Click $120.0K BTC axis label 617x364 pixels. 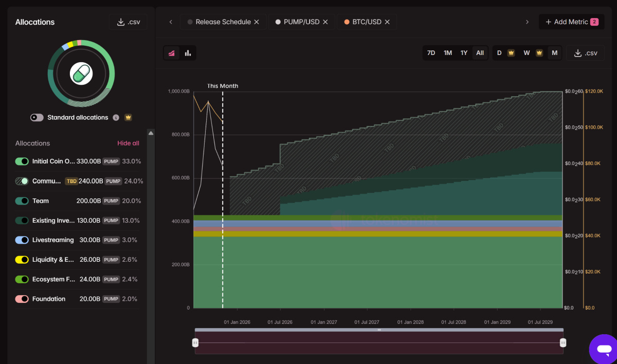click(x=594, y=92)
